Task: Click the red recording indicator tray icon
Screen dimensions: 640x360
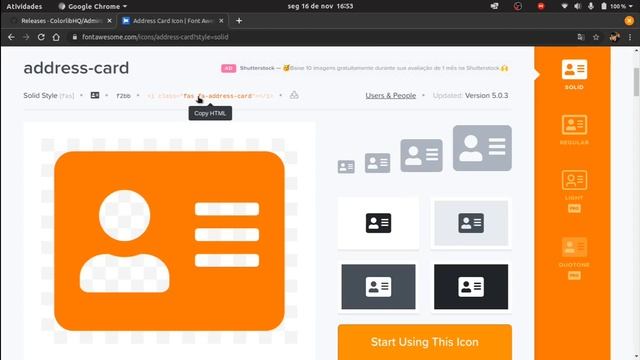Action: coord(541,7)
